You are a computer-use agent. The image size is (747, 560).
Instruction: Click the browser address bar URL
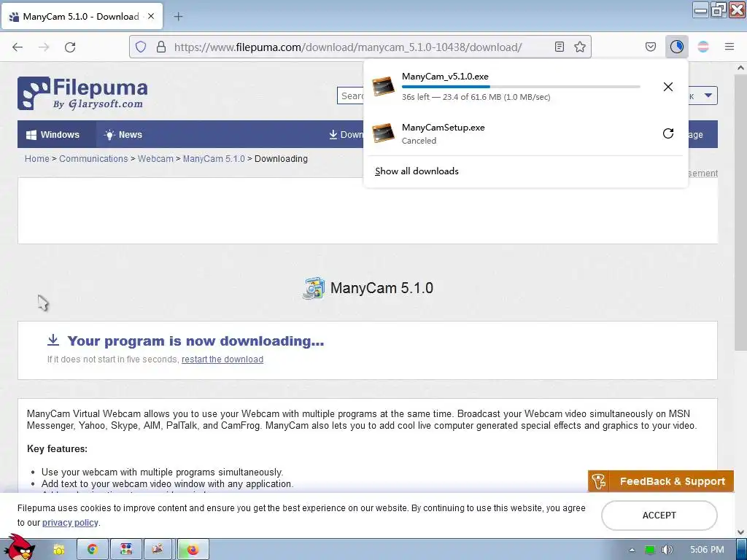pyautogui.click(x=348, y=47)
